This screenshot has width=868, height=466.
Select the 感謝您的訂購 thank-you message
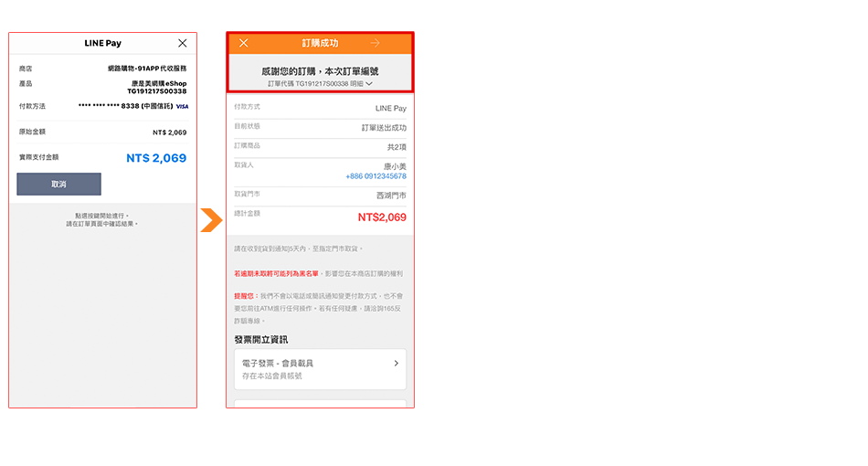(320, 71)
